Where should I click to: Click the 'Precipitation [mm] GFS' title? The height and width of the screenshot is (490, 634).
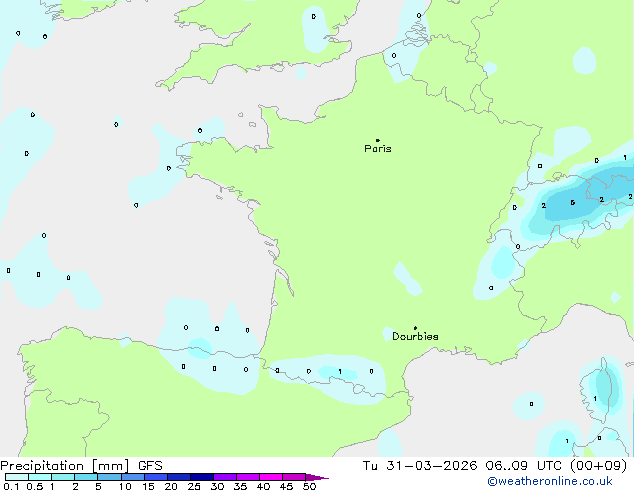point(81,466)
